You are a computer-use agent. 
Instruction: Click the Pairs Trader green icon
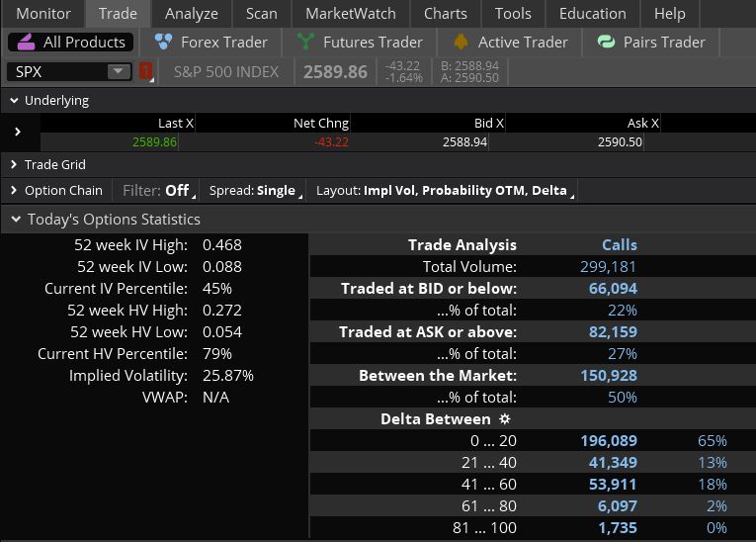[606, 42]
